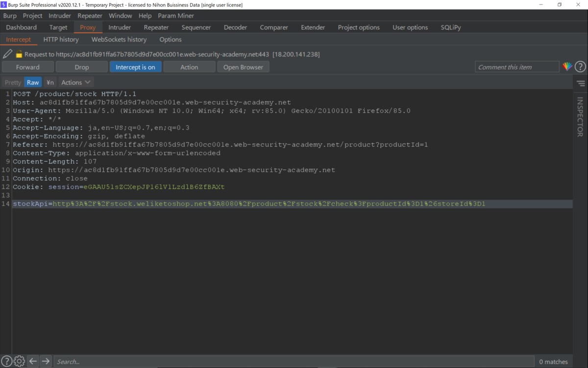Select the Intercept sub-tab
The height and width of the screenshot is (368, 588).
point(19,39)
